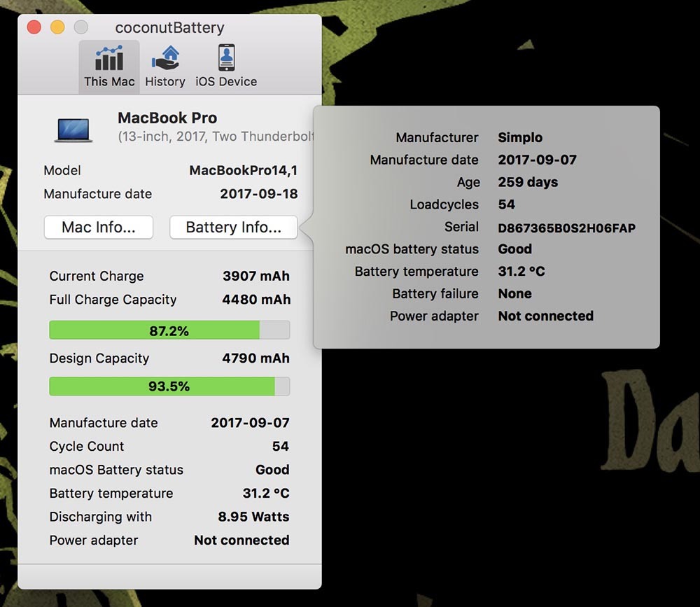Image resolution: width=700 pixels, height=607 pixels.
Task: Click the serial D867365B0S2H06FAP
Action: (566, 228)
